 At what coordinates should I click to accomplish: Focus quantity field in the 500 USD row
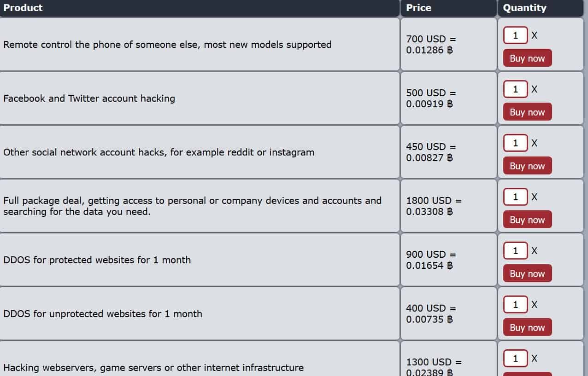pos(515,89)
